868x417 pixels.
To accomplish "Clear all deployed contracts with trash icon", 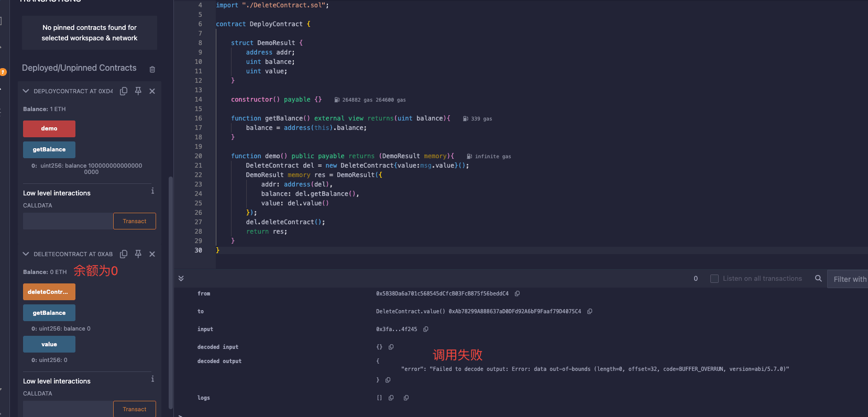I will point(152,69).
